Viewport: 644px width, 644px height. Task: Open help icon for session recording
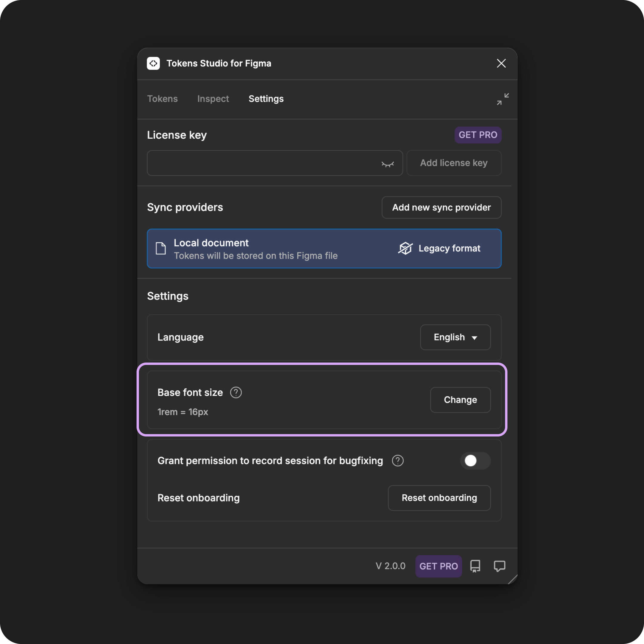[398, 461]
